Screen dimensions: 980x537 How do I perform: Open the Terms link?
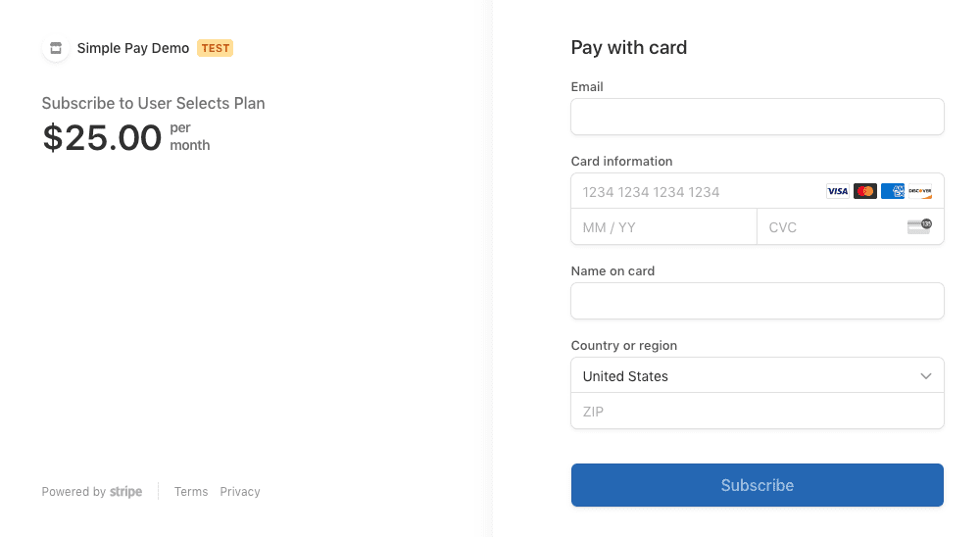[191, 491]
